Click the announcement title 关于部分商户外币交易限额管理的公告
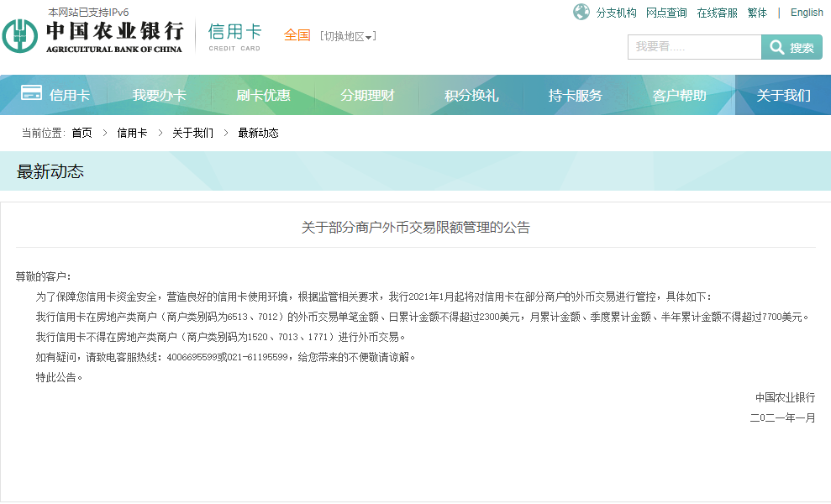Viewport: 831px width, 504px height. (x=416, y=228)
